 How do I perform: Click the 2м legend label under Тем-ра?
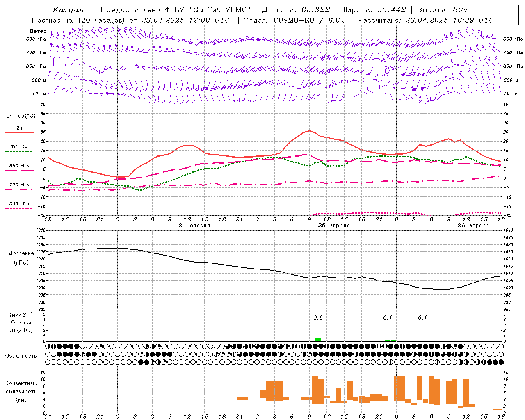pos(19,128)
